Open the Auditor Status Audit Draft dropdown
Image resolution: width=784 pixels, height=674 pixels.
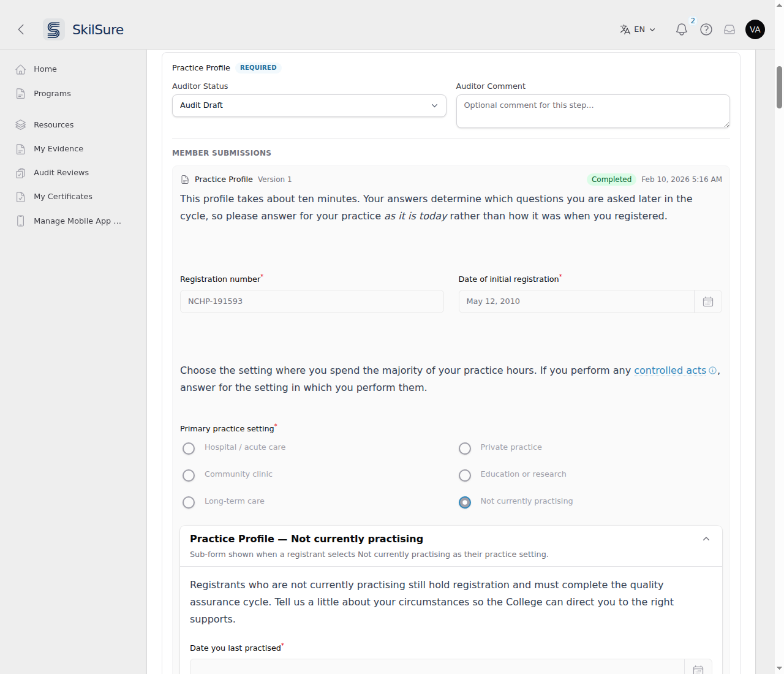coord(309,105)
